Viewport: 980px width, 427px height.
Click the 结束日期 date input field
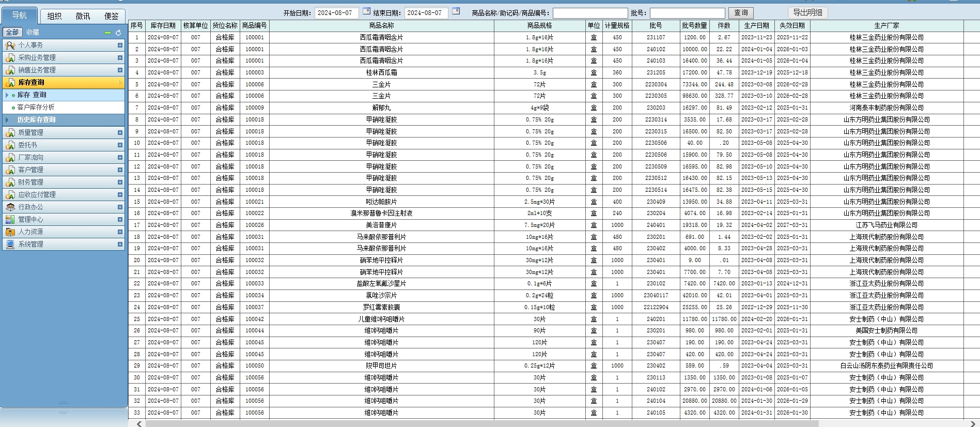click(x=426, y=13)
